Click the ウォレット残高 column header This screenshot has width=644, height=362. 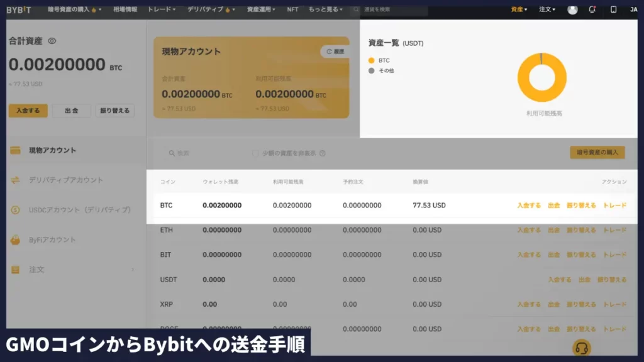coord(220,182)
